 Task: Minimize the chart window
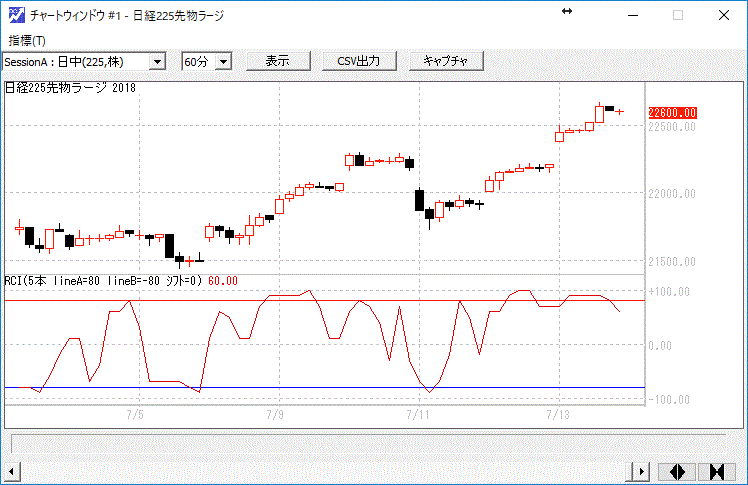(x=633, y=15)
